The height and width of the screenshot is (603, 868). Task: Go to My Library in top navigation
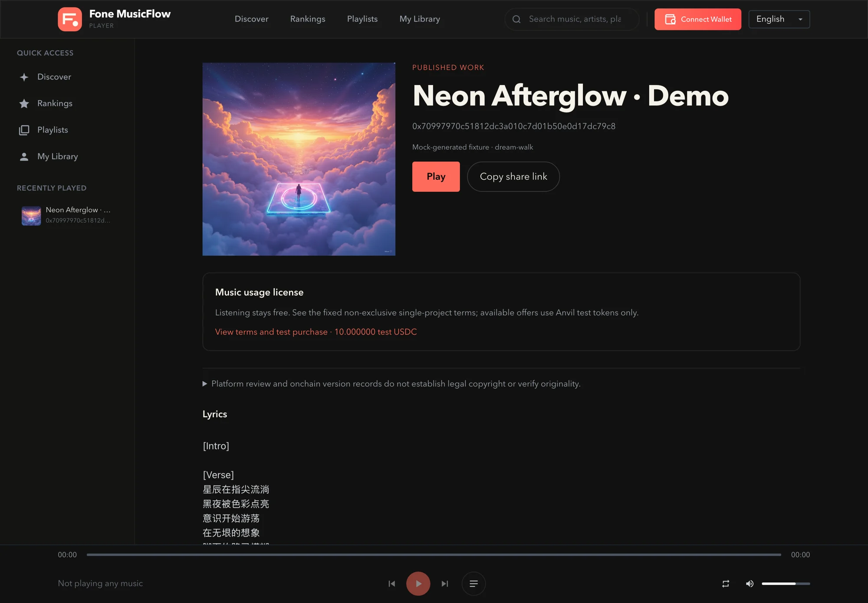[x=420, y=19]
